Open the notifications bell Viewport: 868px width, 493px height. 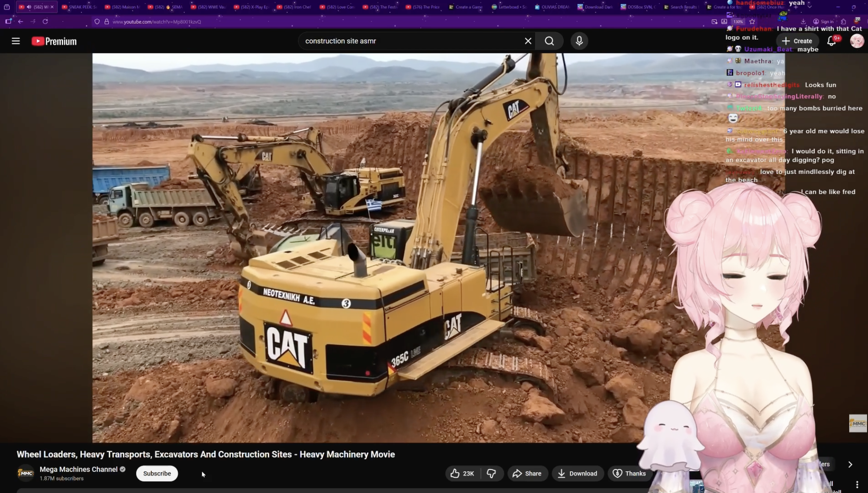tap(831, 41)
